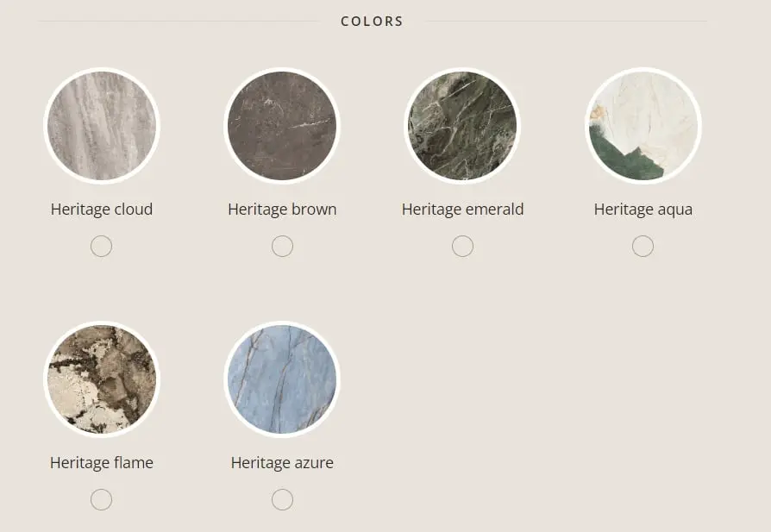The height and width of the screenshot is (532, 771).
Task: Choose the Heritage azure blue swatch
Action: (282, 379)
